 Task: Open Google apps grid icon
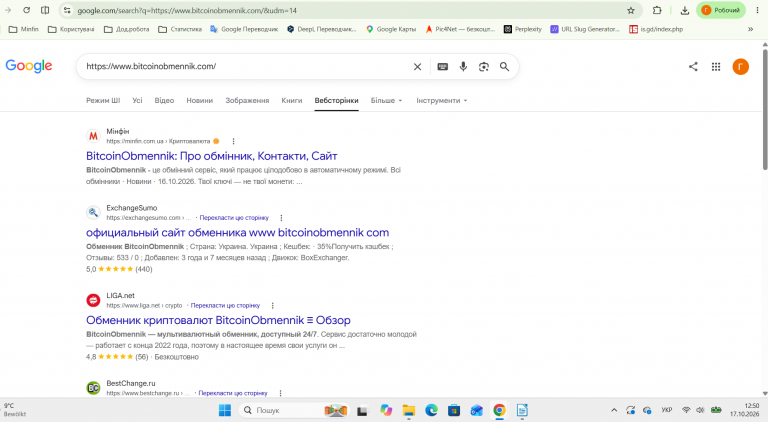[x=716, y=67]
